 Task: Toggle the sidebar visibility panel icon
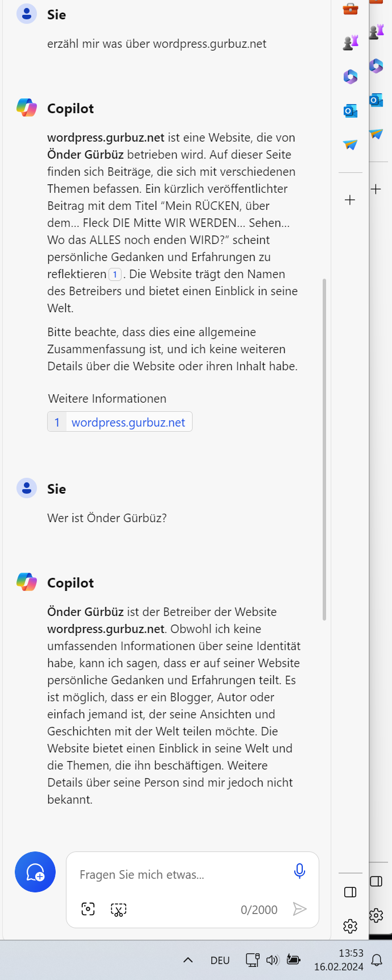click(x=351, y=892)
